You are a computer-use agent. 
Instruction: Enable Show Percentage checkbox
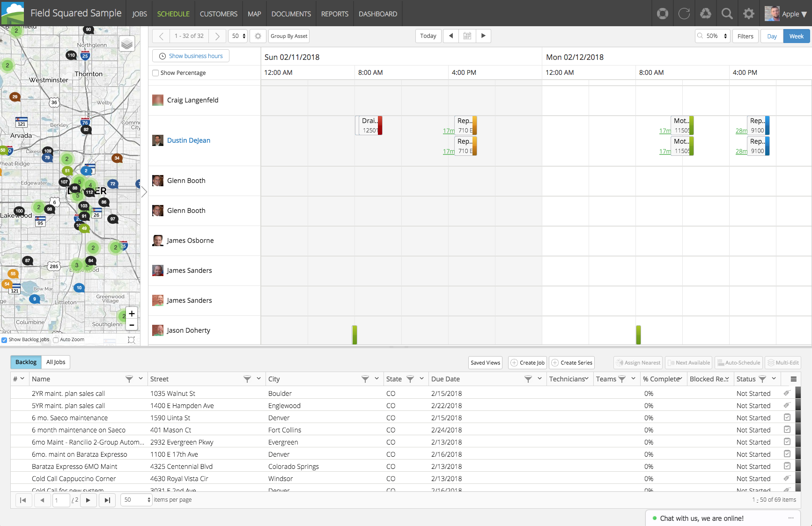(x=155, y=73)
